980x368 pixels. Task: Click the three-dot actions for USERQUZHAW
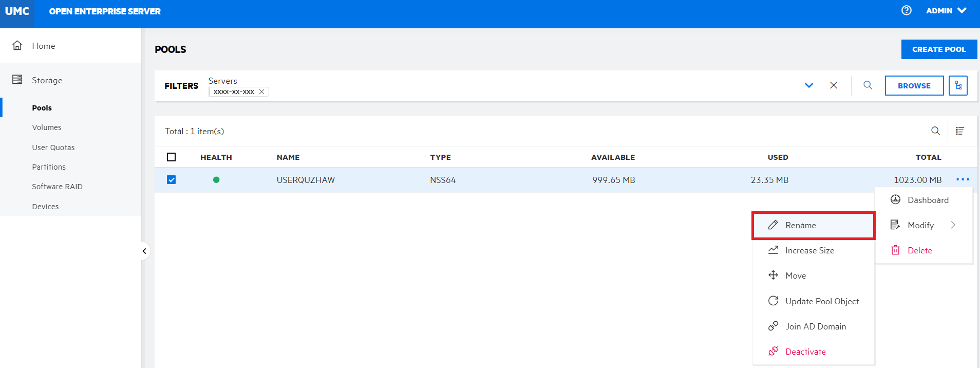[x=963, y=179]
